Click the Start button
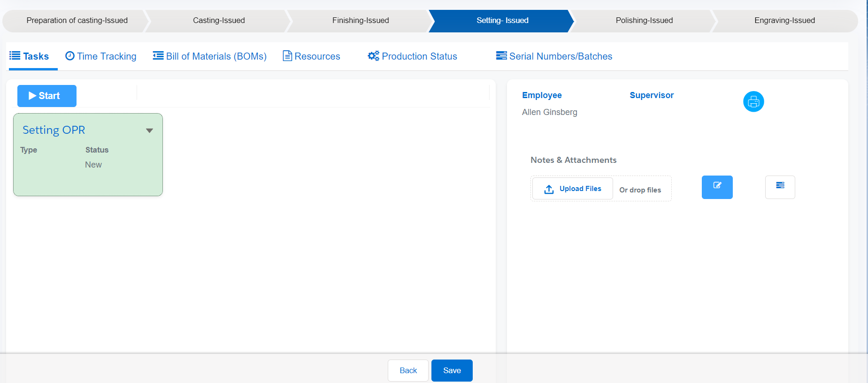This screenshot has height=383, width=868. [47, 96]
